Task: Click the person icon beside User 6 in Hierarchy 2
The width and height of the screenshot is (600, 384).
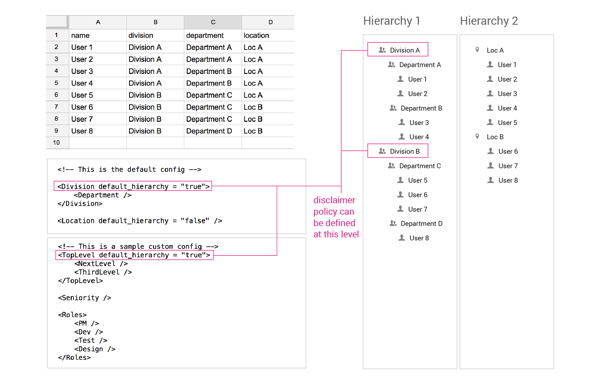Action: 491,151
